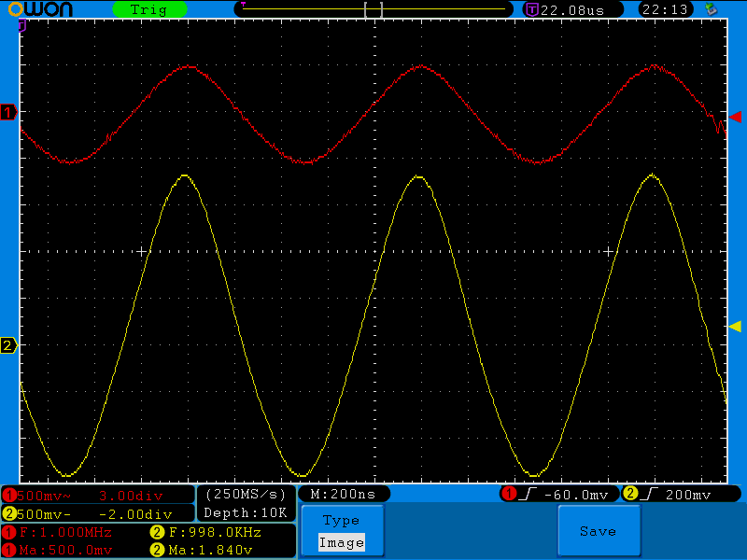
Task: Click the purple trigger marker at grid top-left
Action: coord(22,26)
